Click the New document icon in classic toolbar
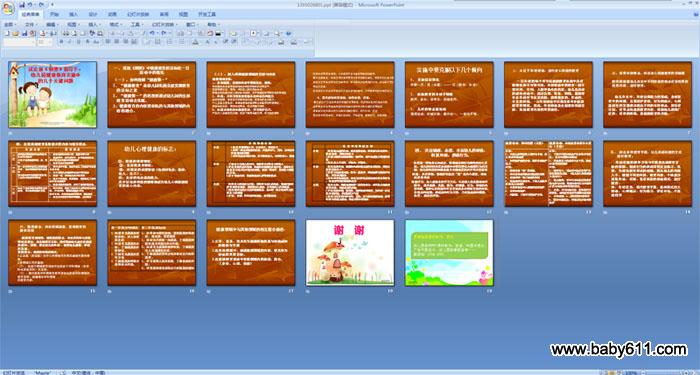Image resolution: width=700 pixels, height=375 pixels. click(7, 33)
